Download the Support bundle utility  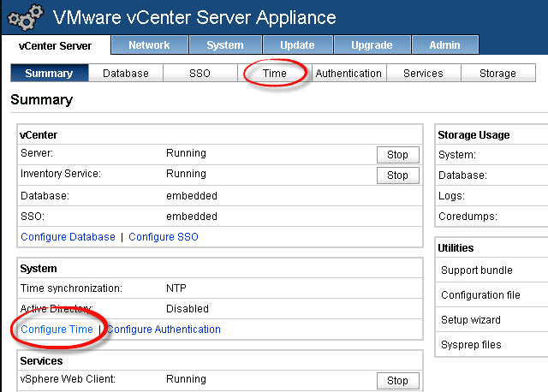click(477, 270)
